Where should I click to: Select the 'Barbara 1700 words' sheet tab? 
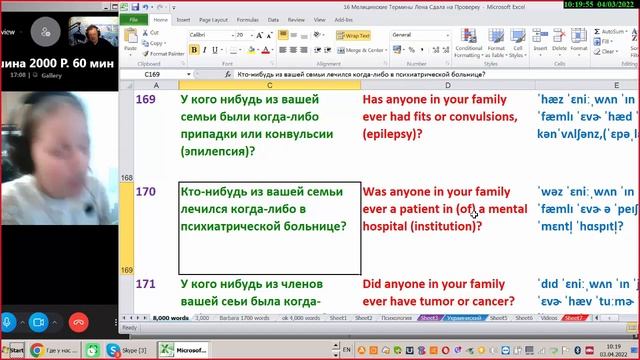(x=244, y=318)
